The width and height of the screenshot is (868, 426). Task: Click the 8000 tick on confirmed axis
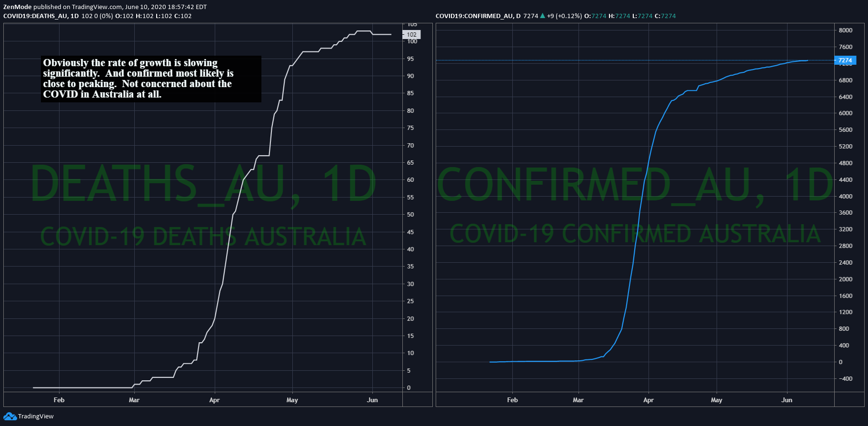click(846, 30)
